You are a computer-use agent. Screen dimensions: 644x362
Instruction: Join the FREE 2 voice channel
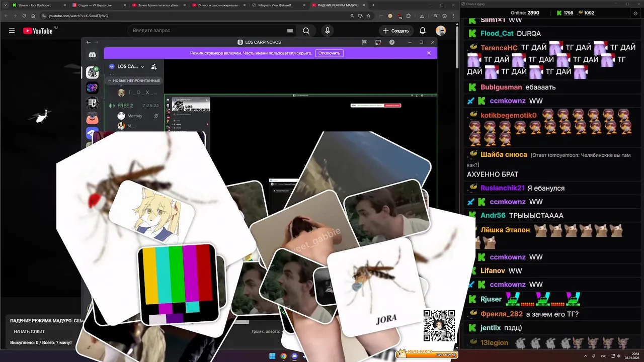126,106
